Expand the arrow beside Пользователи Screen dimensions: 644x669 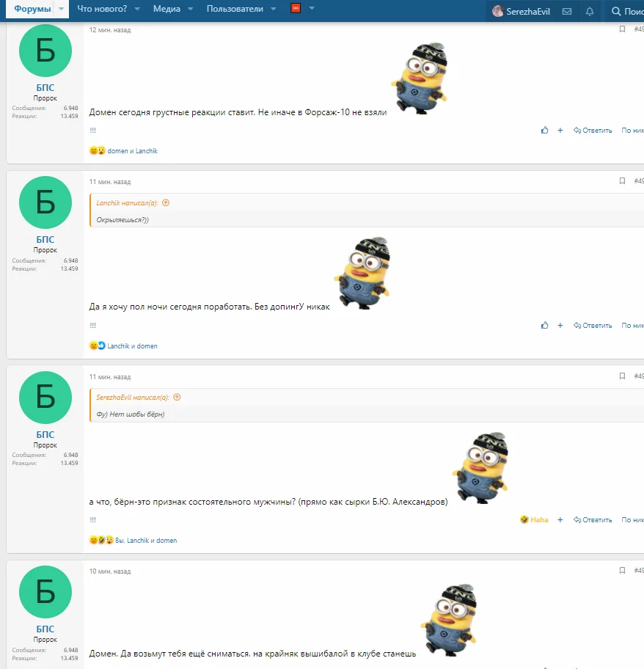coord(274,9)
